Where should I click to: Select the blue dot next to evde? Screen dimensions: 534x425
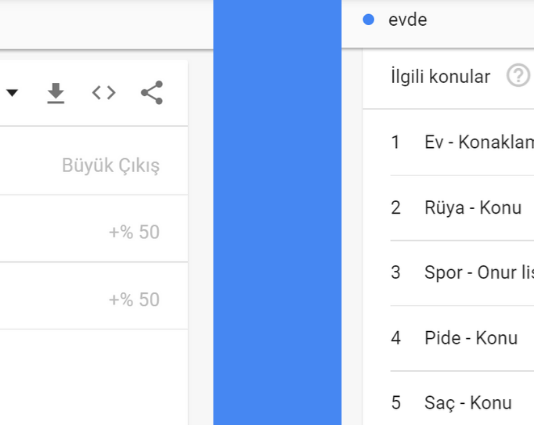(368, 20)
